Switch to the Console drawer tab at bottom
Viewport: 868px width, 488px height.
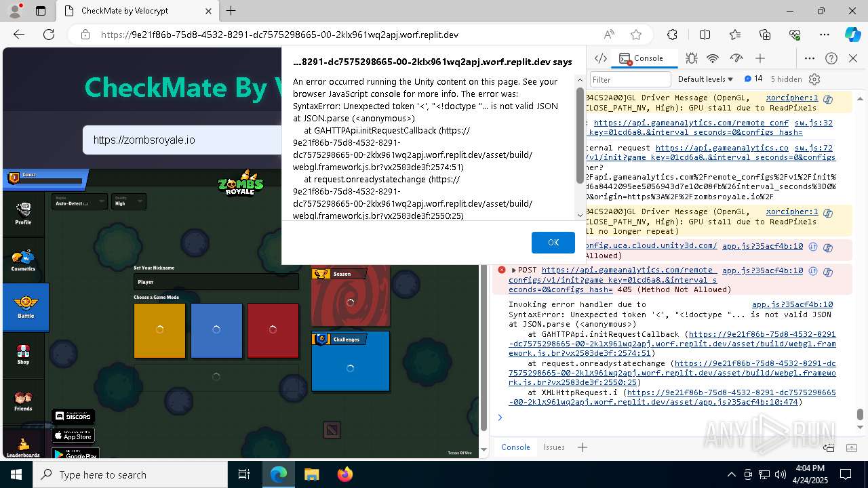coord(515,447)
